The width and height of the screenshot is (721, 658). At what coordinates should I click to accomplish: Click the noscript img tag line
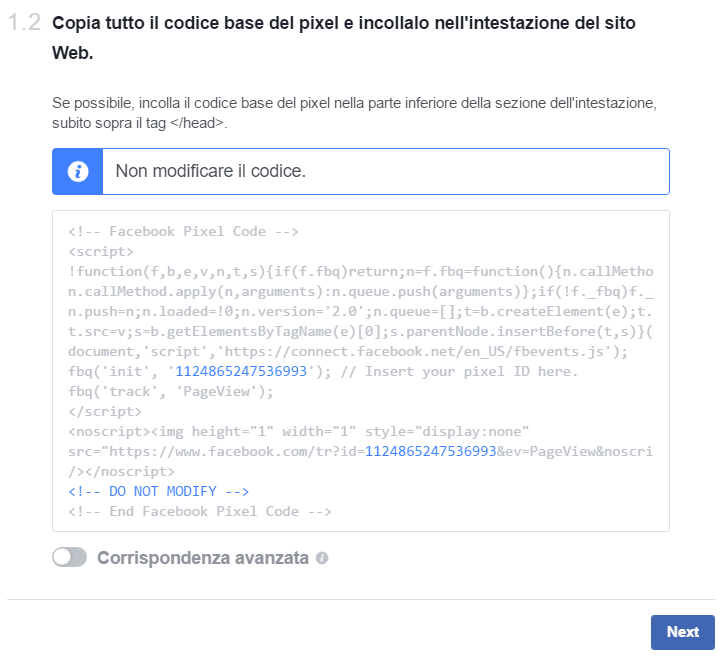tap(298, 431)
